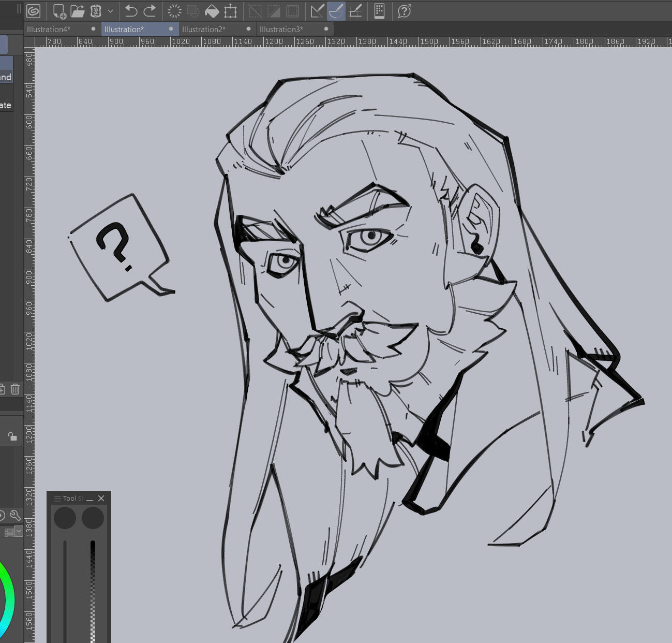Open the dropdown beside the film icon
The image size is (672, 643).
click(19, 531)
